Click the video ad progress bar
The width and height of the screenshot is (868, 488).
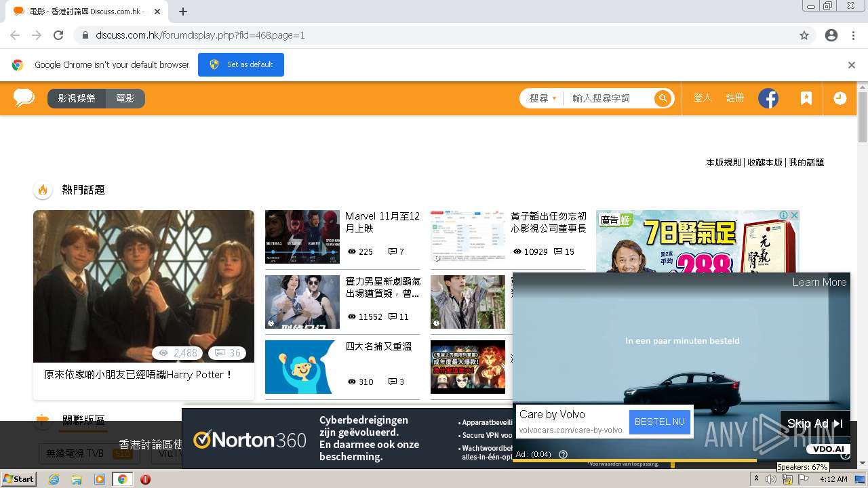point(681,461)
